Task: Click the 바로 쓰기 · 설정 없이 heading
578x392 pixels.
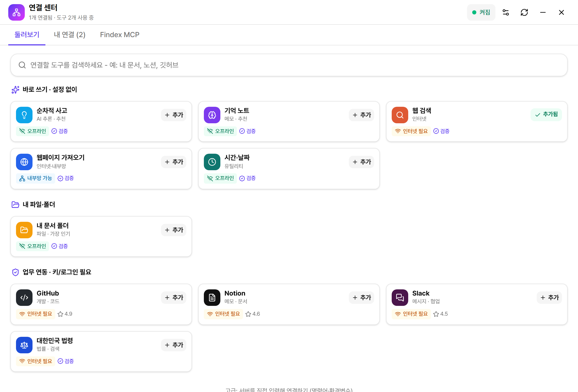Action: [50, 89]
